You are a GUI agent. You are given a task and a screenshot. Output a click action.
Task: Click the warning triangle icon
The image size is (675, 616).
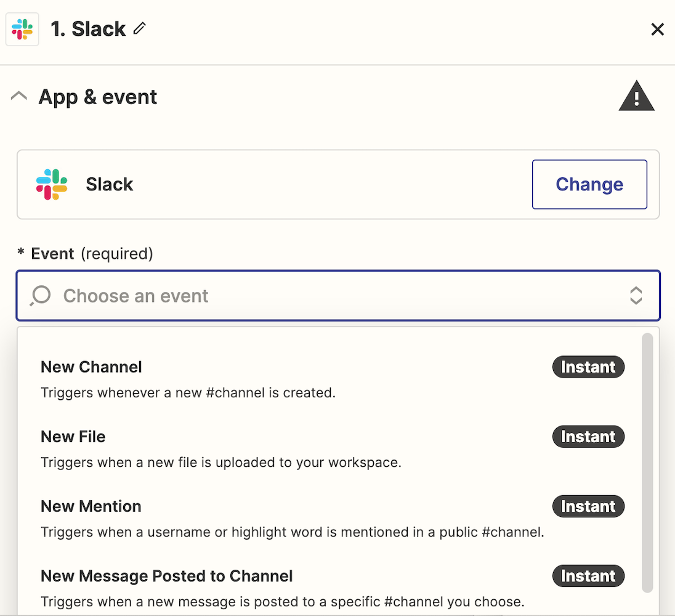636,96
